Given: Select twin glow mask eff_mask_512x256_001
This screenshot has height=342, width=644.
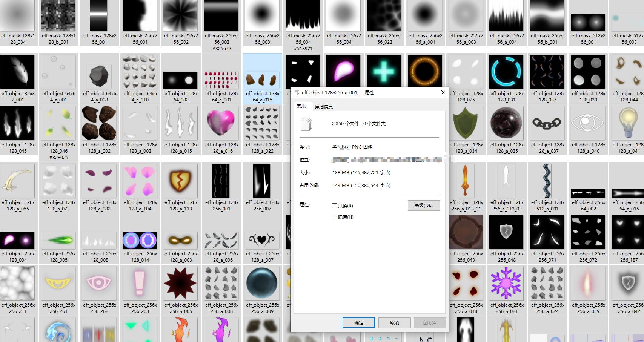Looking at the screenshot, I should click(588, 22).
